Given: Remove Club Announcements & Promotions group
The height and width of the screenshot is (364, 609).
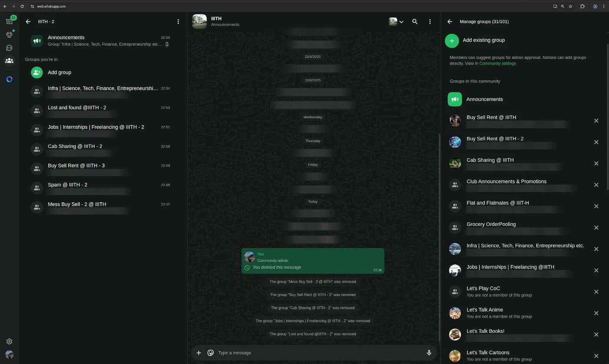Looking at the screenshot, I should 596,185.
